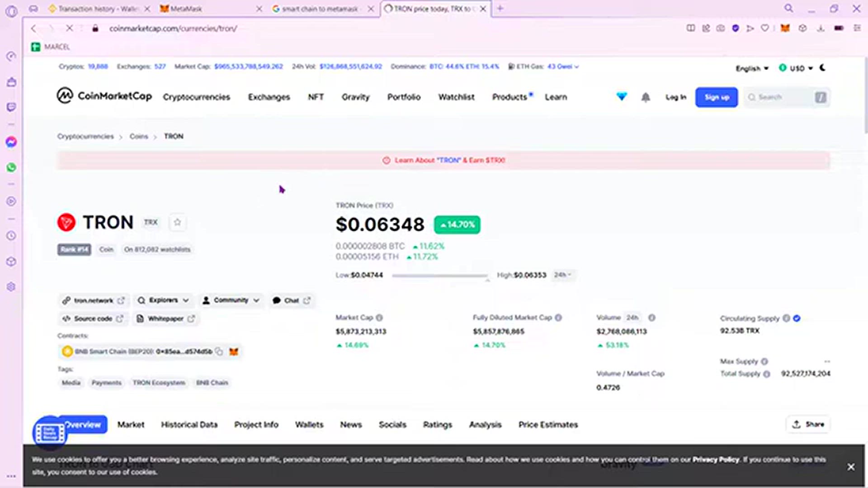Screen dimensions: 868x488
Task: Click Total Supply info icon
Action: click(x=767, y=374)
